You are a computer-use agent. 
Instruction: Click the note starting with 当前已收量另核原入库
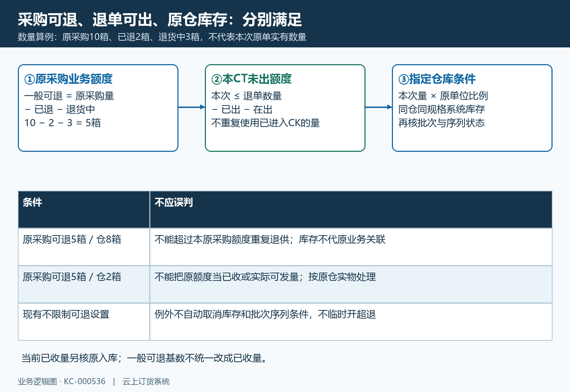[144, 358]
